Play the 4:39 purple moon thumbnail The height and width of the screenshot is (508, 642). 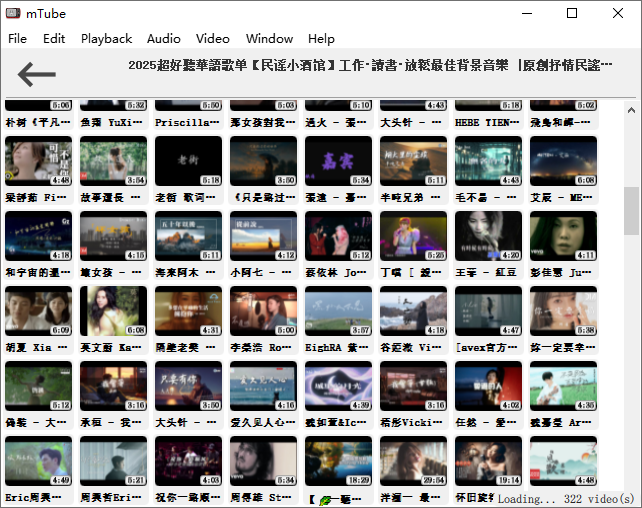[x=339, y=386]
